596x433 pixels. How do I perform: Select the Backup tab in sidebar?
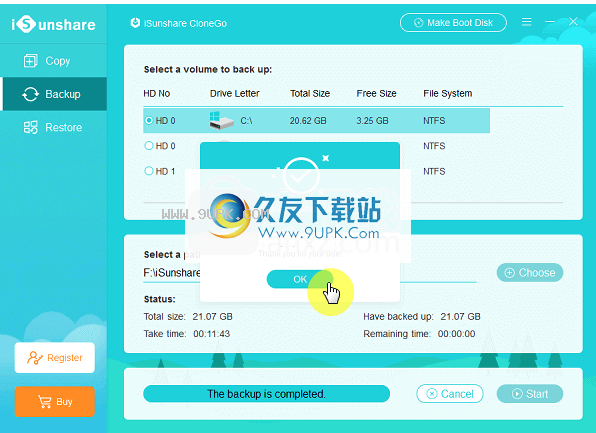(53, 94)
